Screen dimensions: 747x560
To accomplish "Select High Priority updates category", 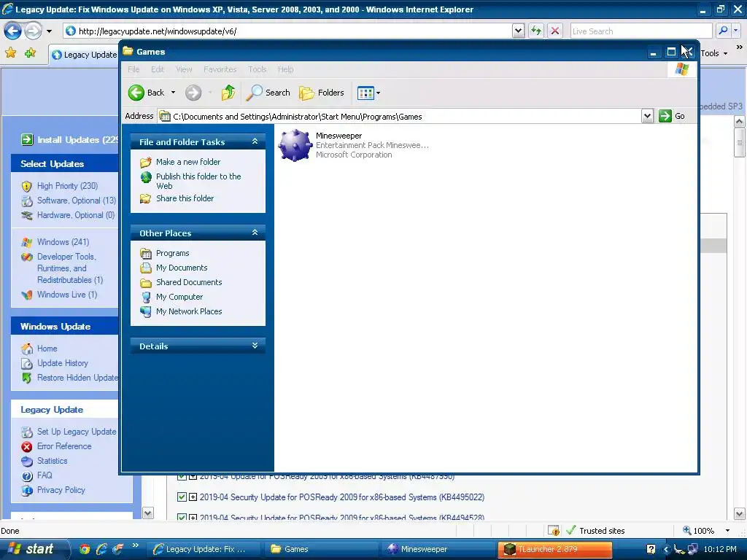I will coord(67,186).
